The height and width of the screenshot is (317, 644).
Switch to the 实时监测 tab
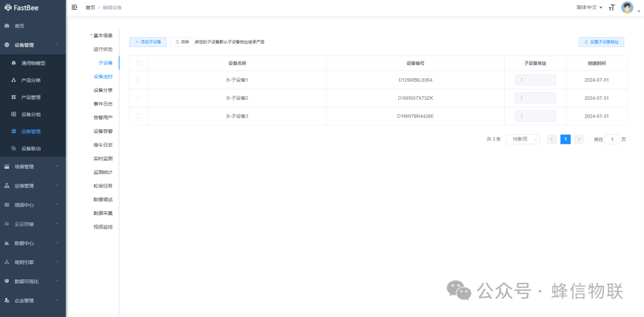click(103, 159)
